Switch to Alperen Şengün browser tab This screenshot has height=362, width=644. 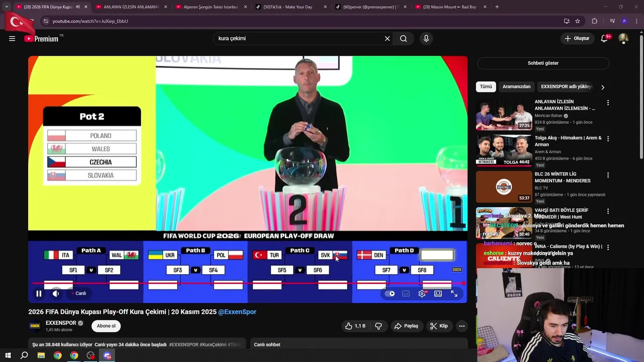pyautogui.click(x=211, y=7)
